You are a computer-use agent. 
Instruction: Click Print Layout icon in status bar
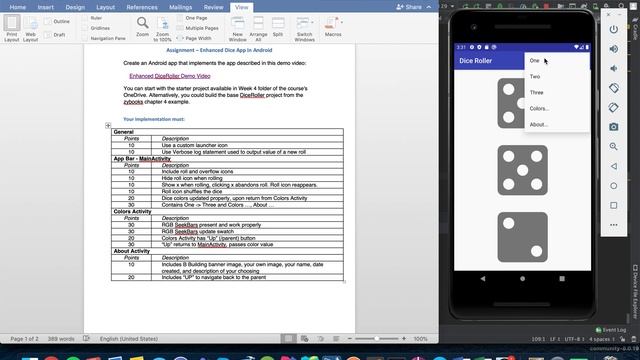(288, 338)
